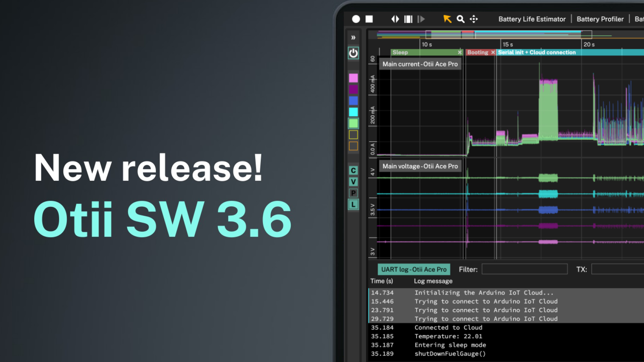Open the Battery Profiler tab
This screenshot has width=644, height=362.
[600, 19]
